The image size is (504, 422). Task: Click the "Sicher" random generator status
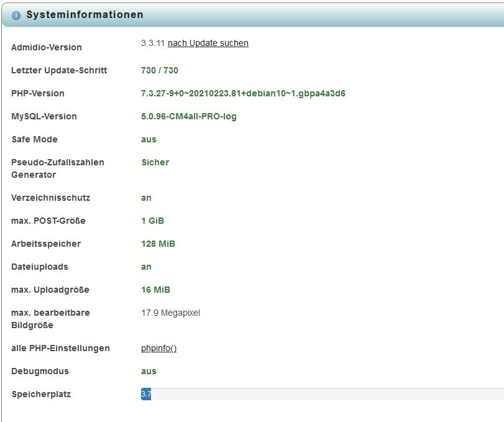pos(155,162)
